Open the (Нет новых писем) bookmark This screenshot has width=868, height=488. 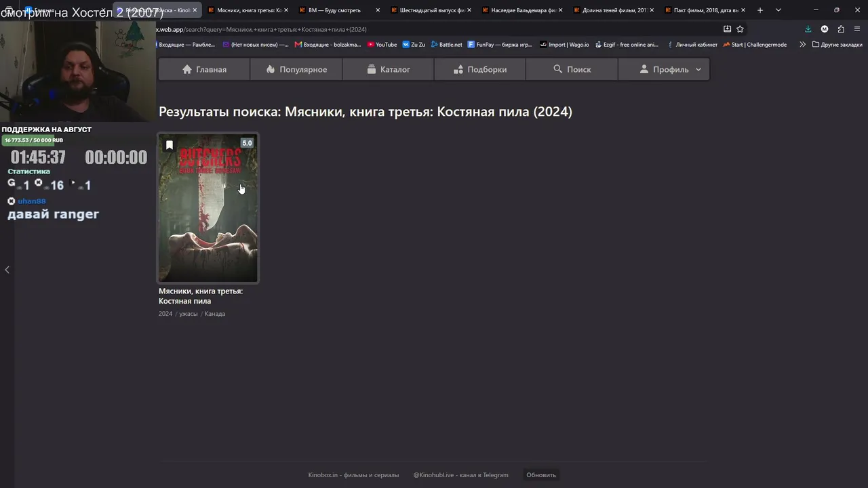click(x=256, y=45)
